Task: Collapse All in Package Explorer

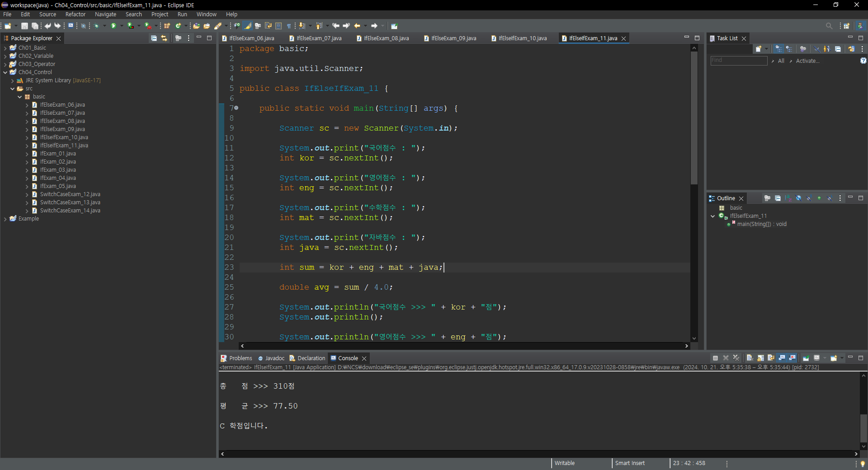Action: click(x=154, y=38)
